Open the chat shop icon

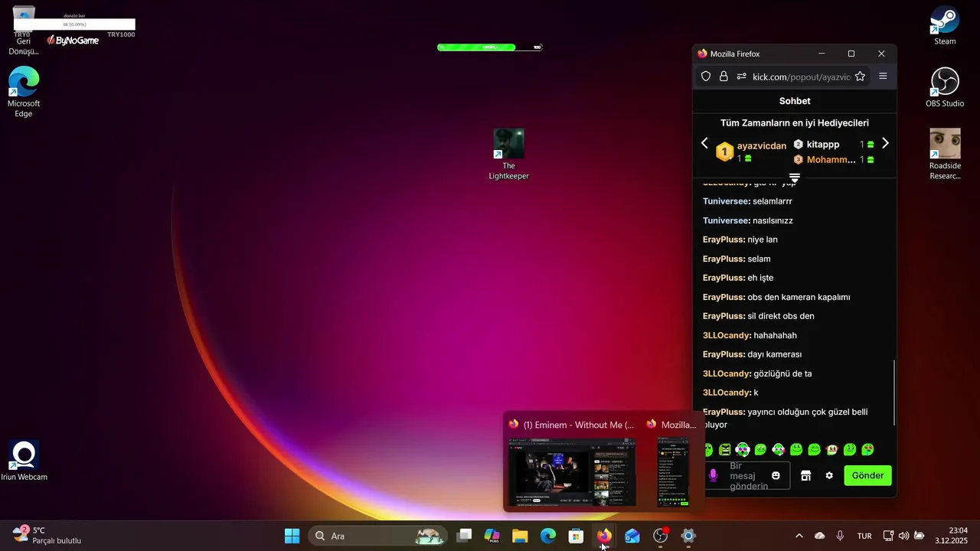[x=805, y=475]
